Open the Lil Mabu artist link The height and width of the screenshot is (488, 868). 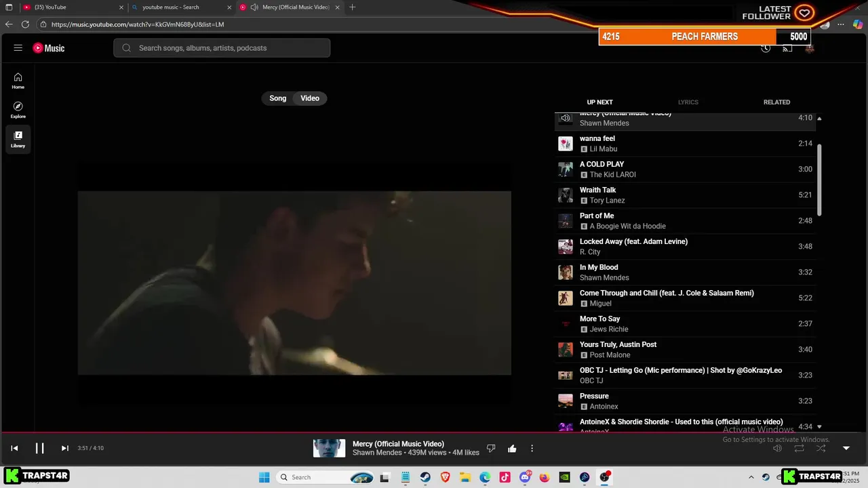point(603,149)
